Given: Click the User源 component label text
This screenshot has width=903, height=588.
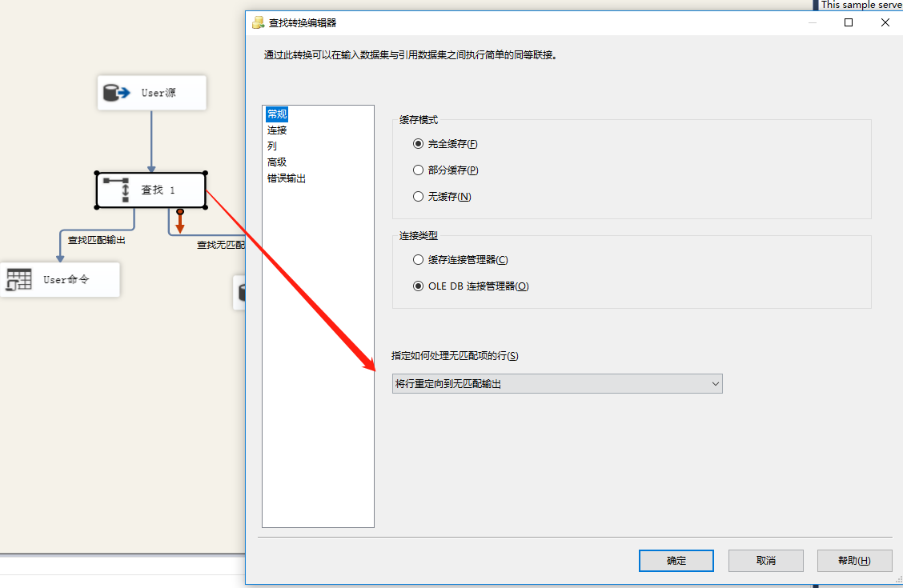Looking at the screenshot, I should 159,93.
